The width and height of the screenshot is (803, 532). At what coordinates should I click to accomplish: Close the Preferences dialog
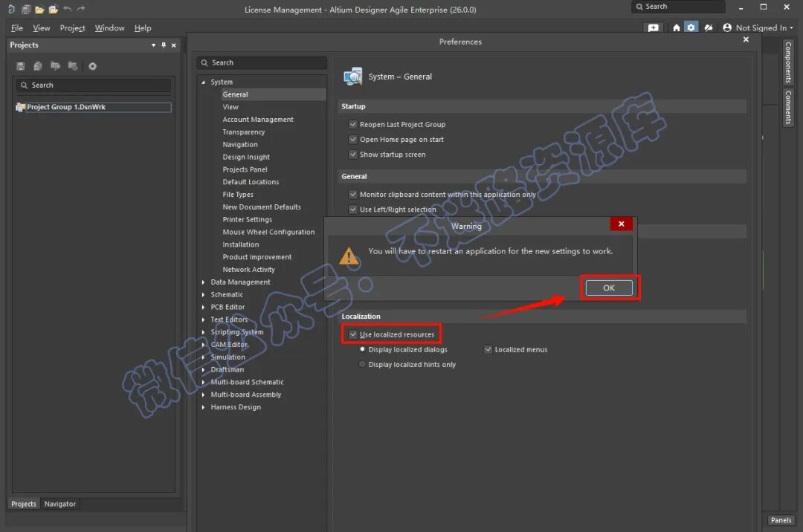point(746,39)
